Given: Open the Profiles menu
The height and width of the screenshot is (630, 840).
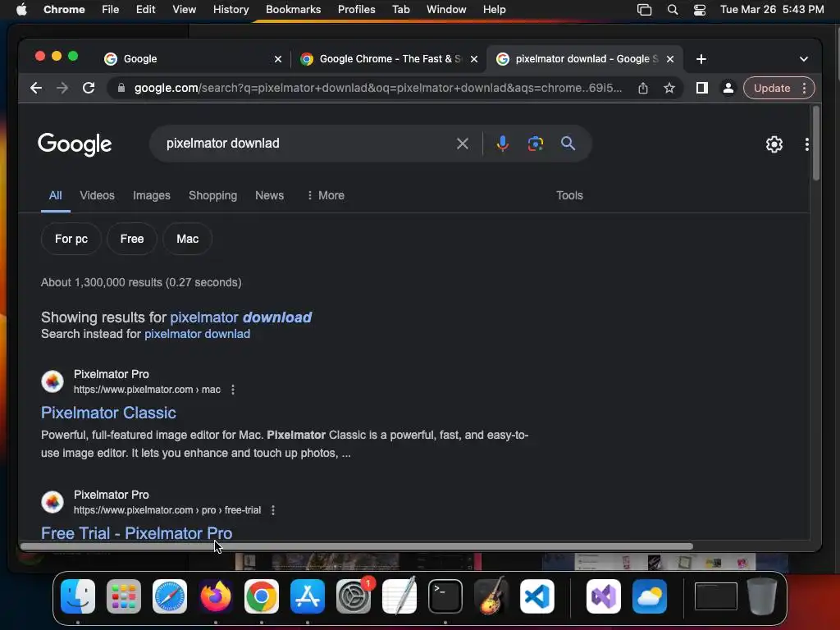Looking at the screenshot, I should 356,10.
